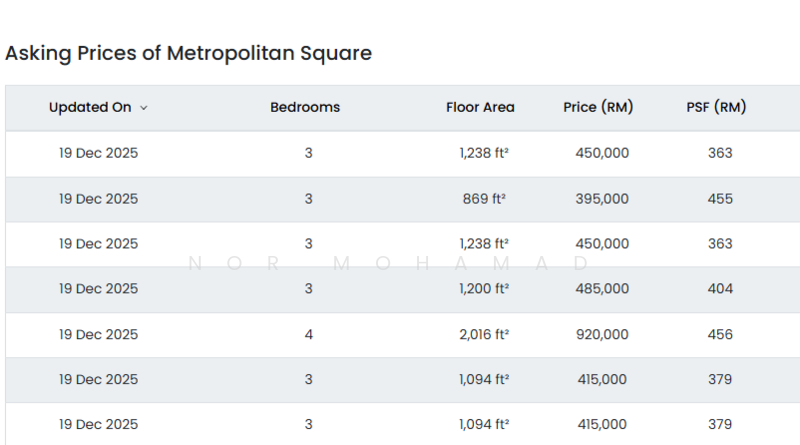Select the 456 PSF value
The height and width of the screenshot is (445, 800).
click(x=719, y=335)
